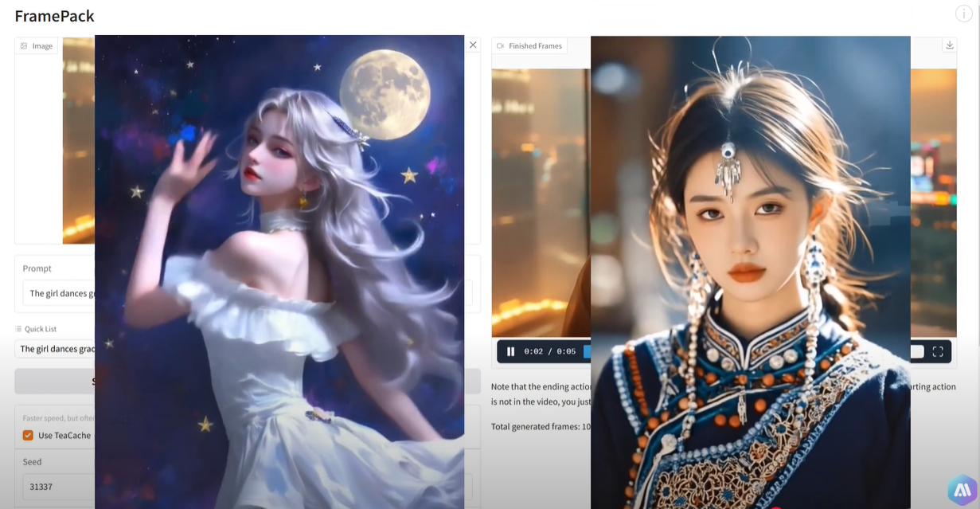The width and height of the screenshot is (980, 509).
Task: Click the 'Faster speed, but often' hint text
Action: (58, 418)
